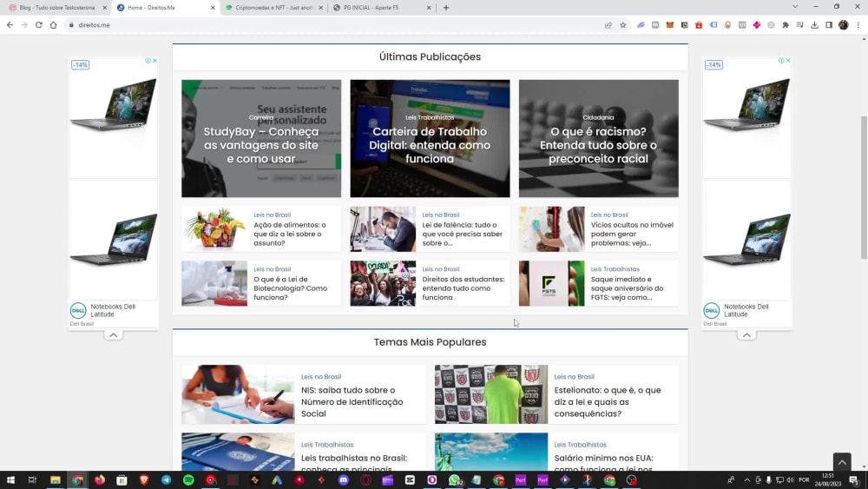Viewport: 868px width, 489px height.
Task: Open O que é a Lei de Biotecnologia
Action: (x=290, y=288)
